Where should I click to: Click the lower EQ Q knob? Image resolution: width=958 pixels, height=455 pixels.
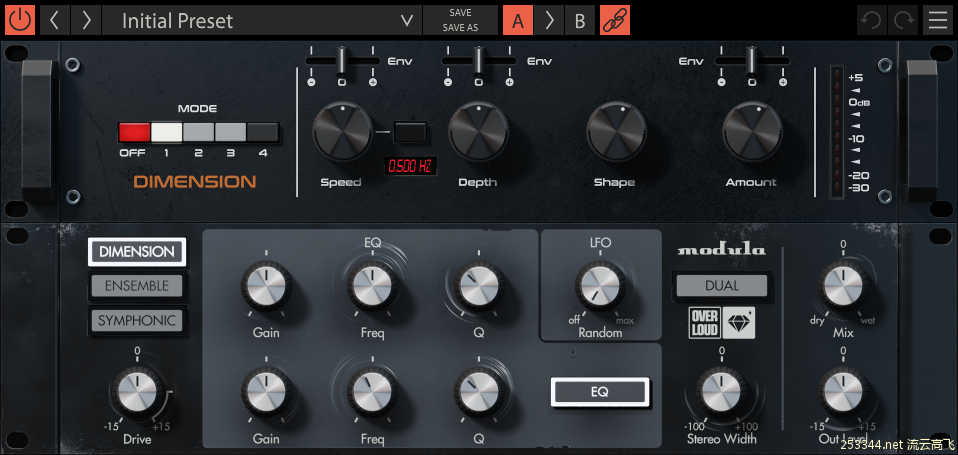pos(479,392)
